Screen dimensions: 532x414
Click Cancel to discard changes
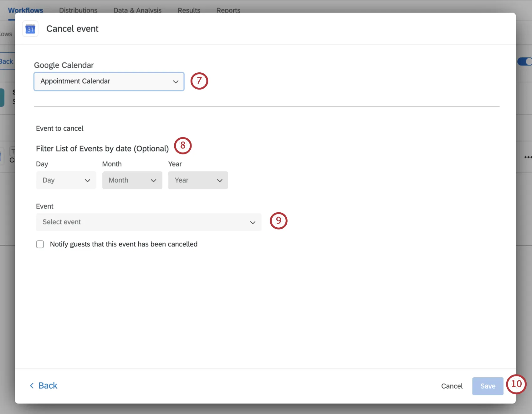[x=452, y=386]
